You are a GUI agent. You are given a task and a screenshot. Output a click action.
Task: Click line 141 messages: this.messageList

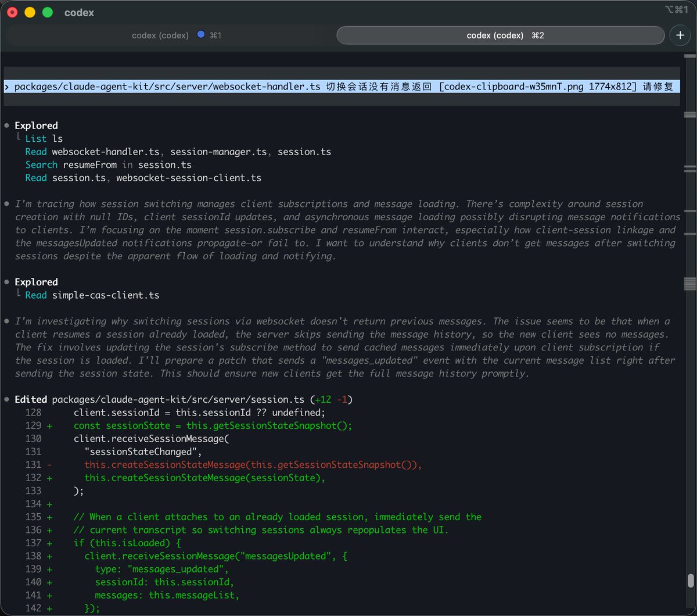point(167,595)
